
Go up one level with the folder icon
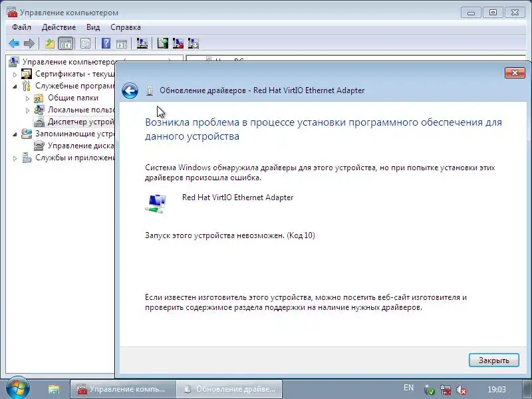pos(50,43)
